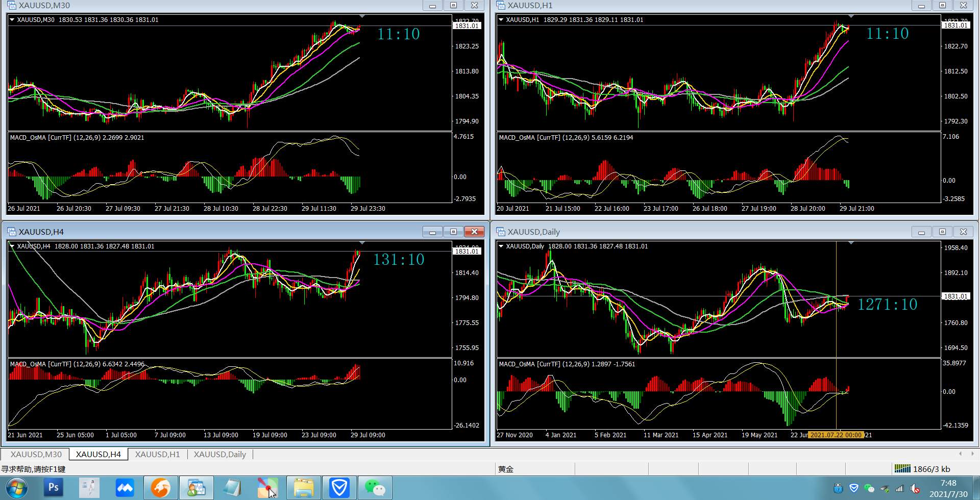This screenshot has height=500, width=980.
Task: Click the chart icon in XAUUSD,M30 title bar
Action: pos(12,5)
